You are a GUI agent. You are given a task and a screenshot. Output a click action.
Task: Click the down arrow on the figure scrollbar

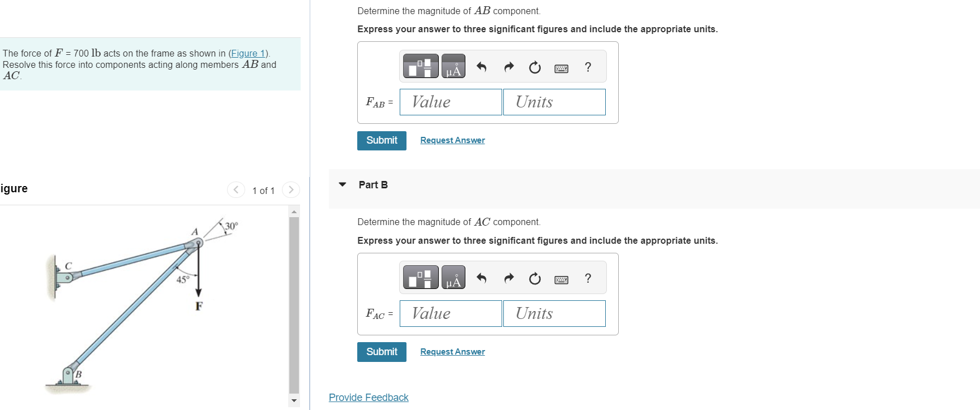point(293,400)
